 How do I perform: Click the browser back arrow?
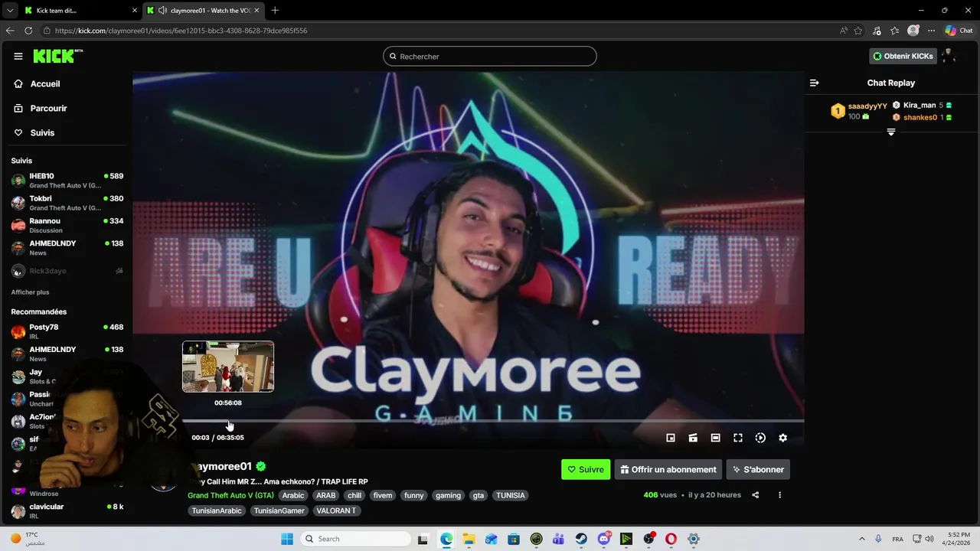pos(10,31)
